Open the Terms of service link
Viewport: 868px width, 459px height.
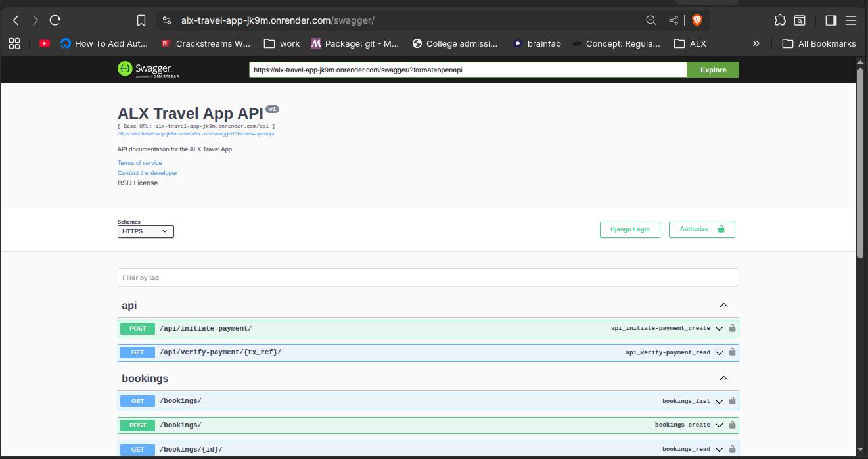pyautogui.click(x=139, y=162)
